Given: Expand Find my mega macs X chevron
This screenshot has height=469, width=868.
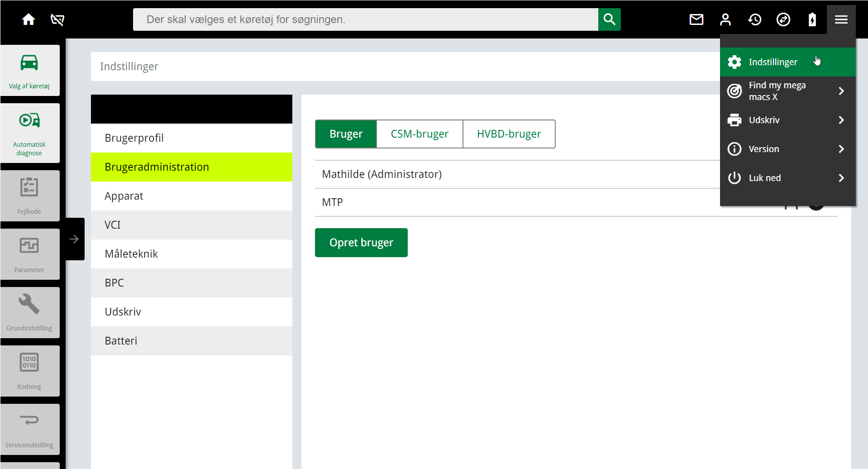Looking at the screenshot, I should click(x=841, y=91).
